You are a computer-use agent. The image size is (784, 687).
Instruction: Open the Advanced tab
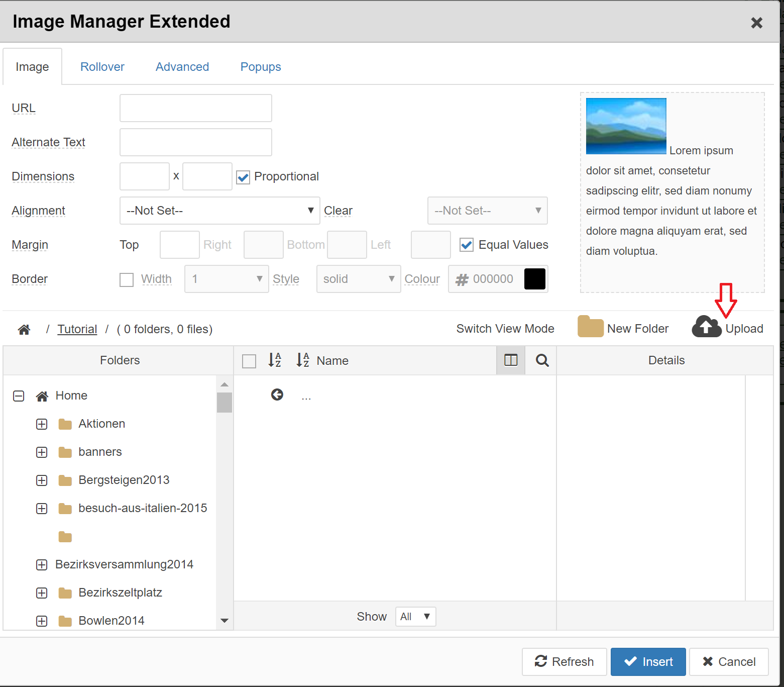(182, 67)
